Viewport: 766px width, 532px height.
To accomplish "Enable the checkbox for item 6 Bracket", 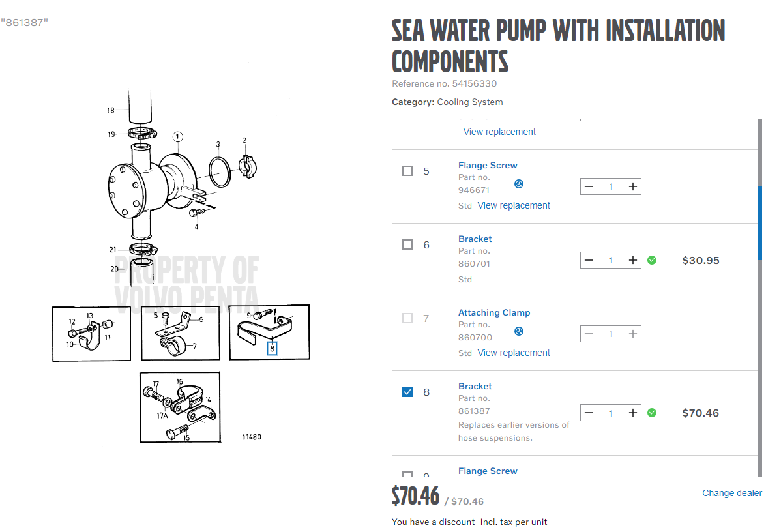I will [407, 244].
